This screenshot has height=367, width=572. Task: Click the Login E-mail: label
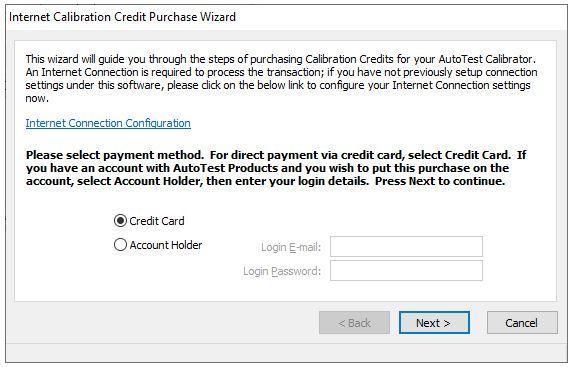click(x=291, y=247)
